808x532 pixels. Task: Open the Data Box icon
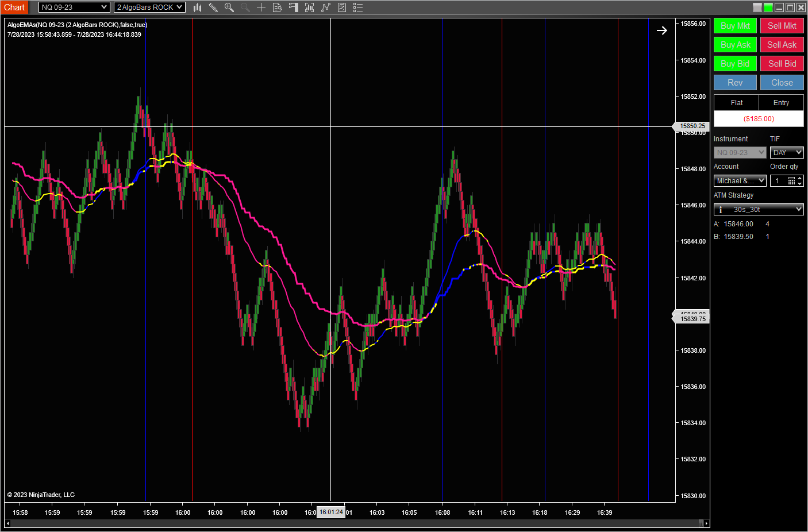(x=277, y=7)
